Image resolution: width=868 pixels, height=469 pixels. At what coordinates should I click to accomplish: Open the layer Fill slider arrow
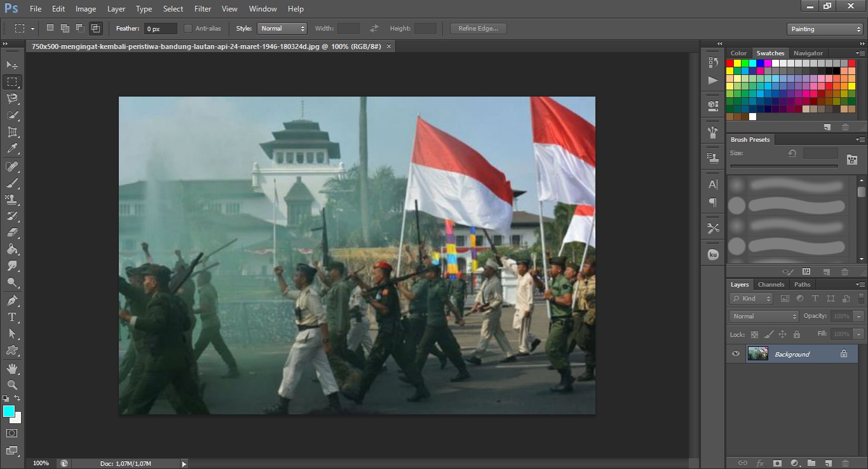(858, 334)
